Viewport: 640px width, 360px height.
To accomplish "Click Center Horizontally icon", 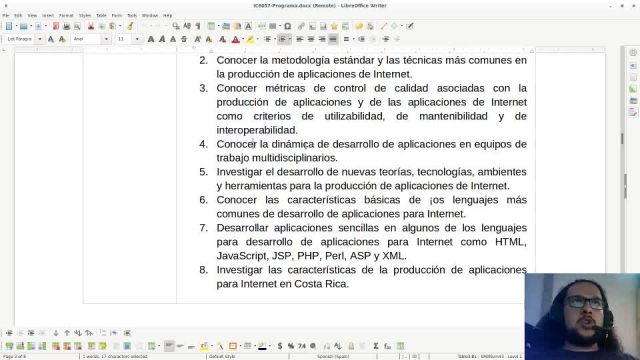I will click(x=311, y=39).
